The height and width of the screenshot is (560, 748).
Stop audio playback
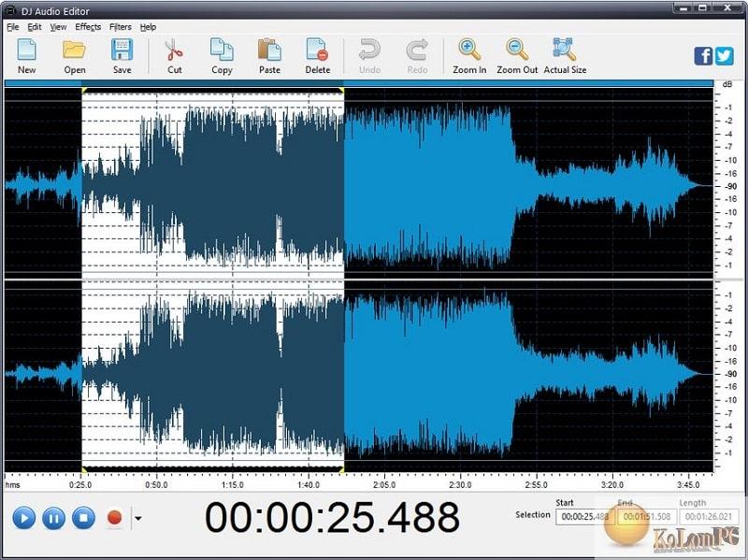click(x=83, y=518)
